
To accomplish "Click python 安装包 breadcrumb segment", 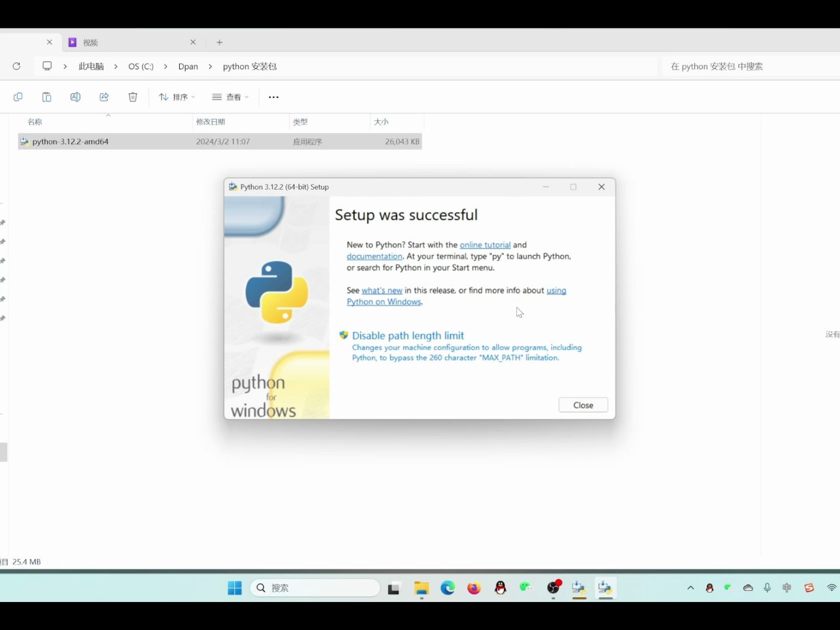I will [x=250, y=66].
